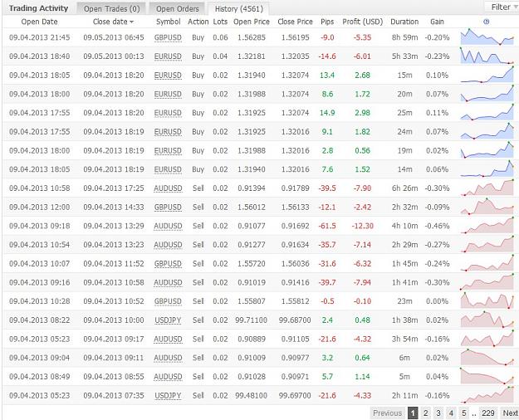The height and width of the screenshot is (420, 519).
Task: View mini chart for EURUSD 2.68 profit trade
Action: click(487, 75)
